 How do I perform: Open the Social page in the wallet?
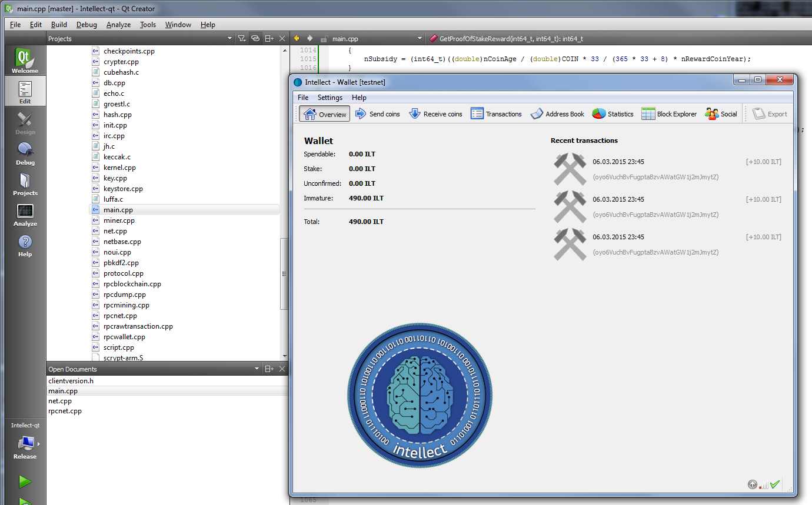(x=721, y=114)
